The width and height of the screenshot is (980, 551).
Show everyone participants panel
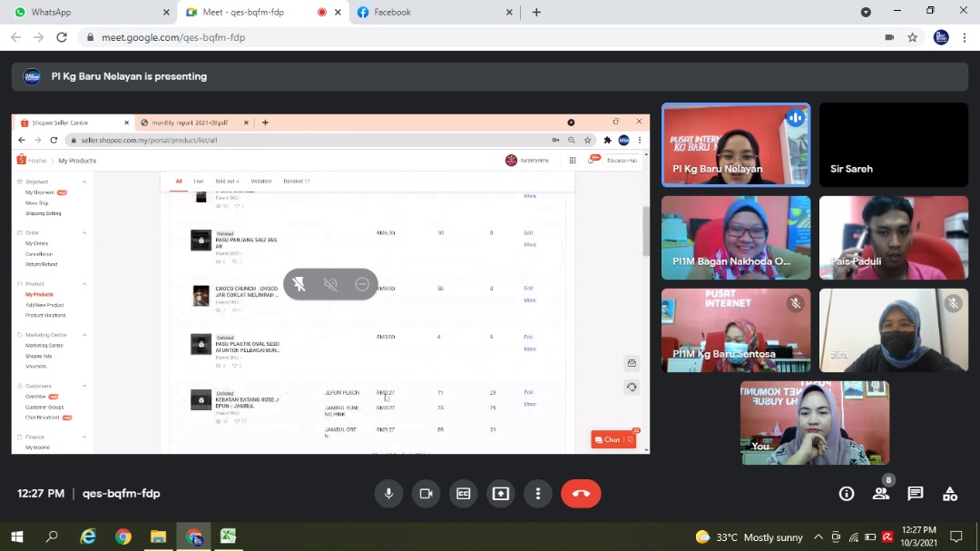coord(881,494)
